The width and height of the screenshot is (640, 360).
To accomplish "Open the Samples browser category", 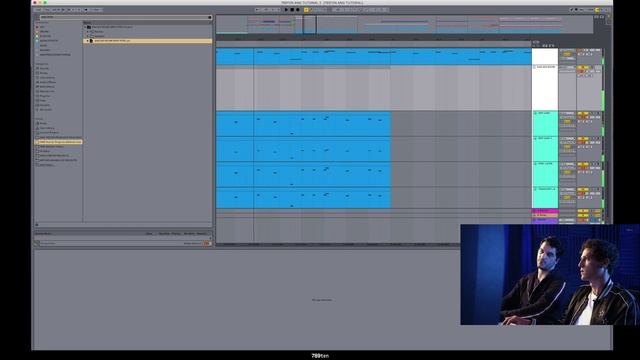I will [x=44, y=105].
